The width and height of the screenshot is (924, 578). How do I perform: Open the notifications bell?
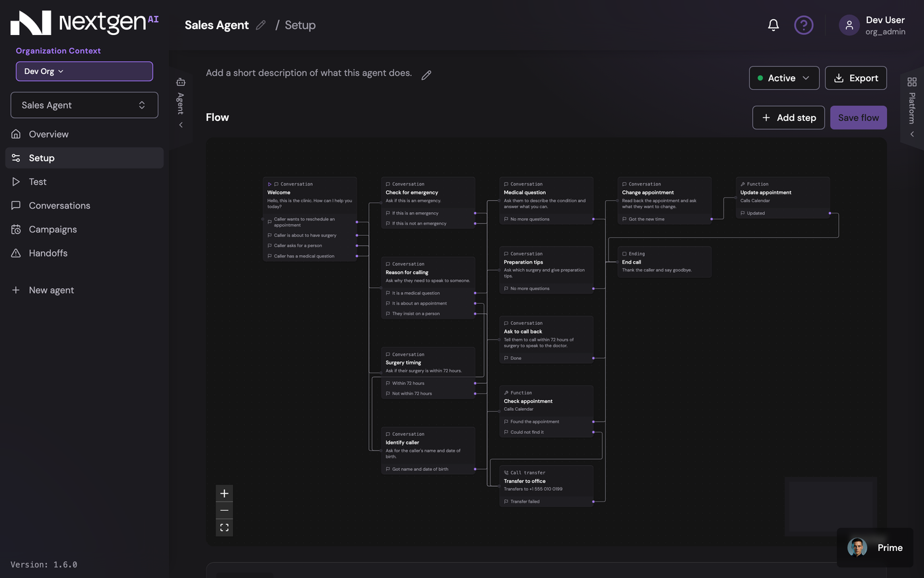(774, 25)
